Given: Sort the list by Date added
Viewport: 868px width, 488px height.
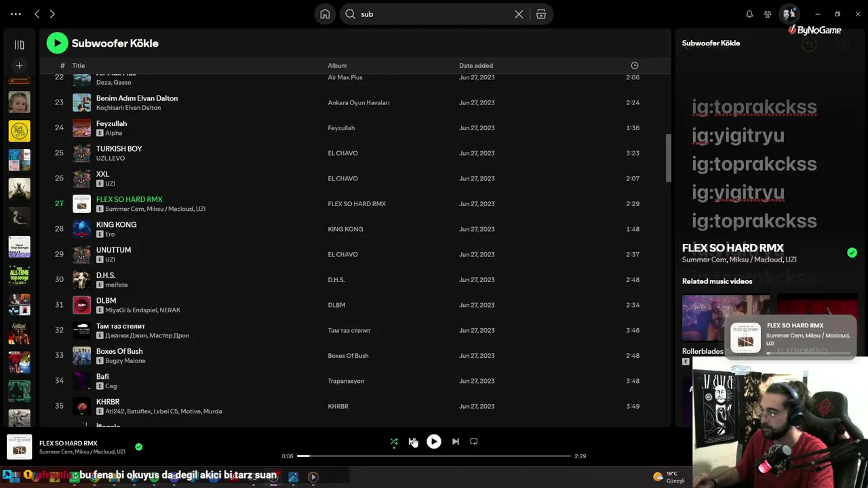Looking at the screenshot, I should [x=476, y=66].
